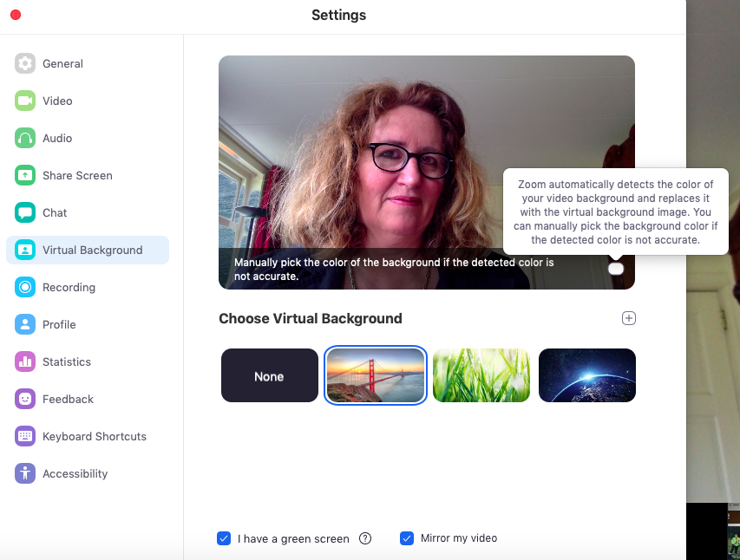Click the Virtual Background sidebar icon
740x560 pixels.
click(25, 250)
